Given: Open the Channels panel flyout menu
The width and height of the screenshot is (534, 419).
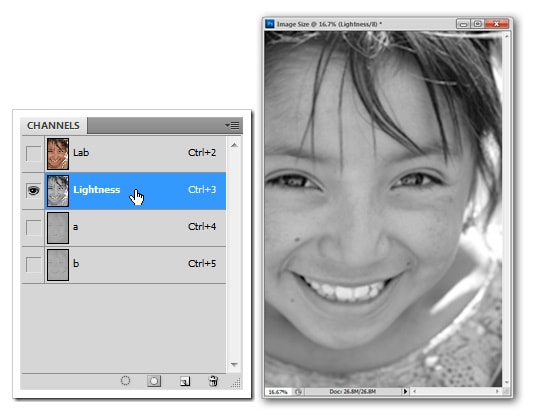Looking at the screenshot, I should coord(232,125).
